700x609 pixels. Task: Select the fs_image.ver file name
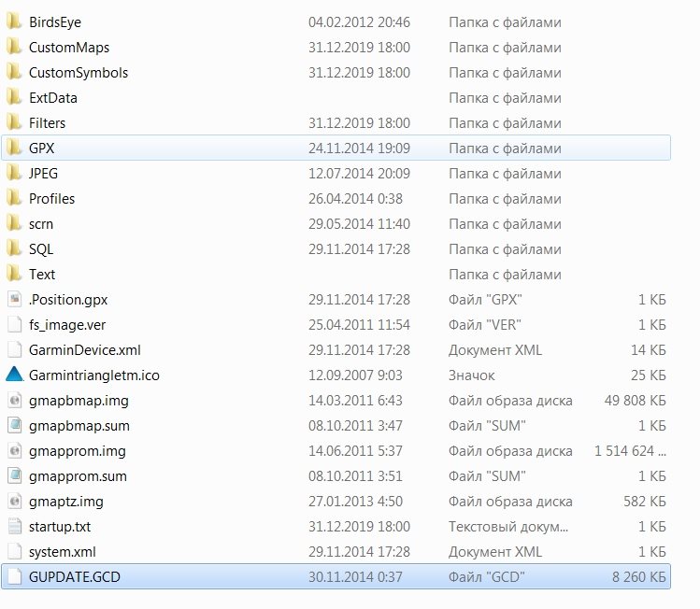67,325
